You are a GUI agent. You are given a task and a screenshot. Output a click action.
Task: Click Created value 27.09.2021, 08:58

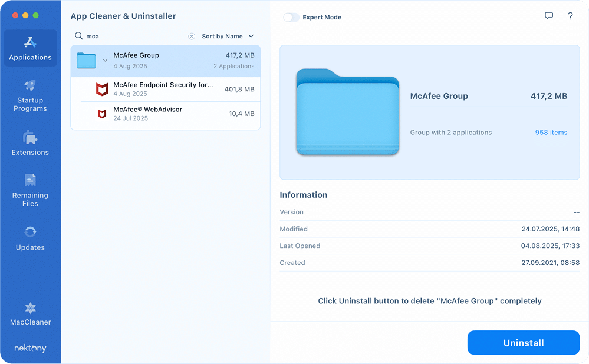click(550, 263)
